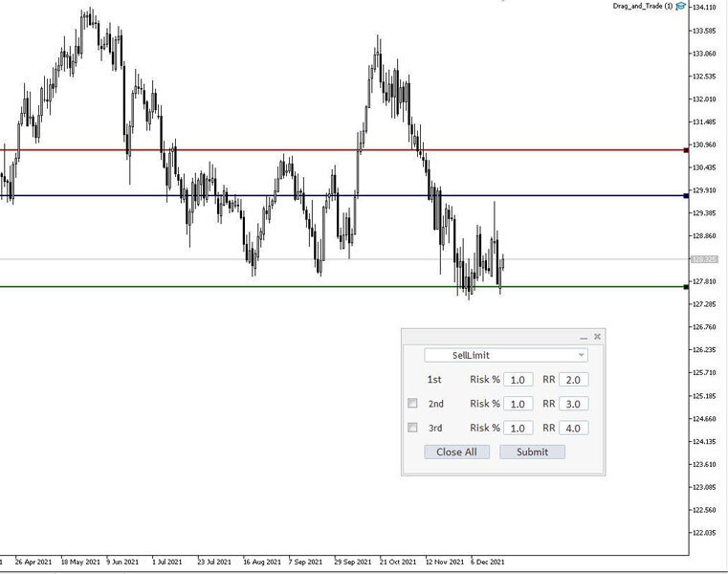The image size is (728, 574).
Task: Click the blue line handle at the price axis
Action: [x=686, y=196]
